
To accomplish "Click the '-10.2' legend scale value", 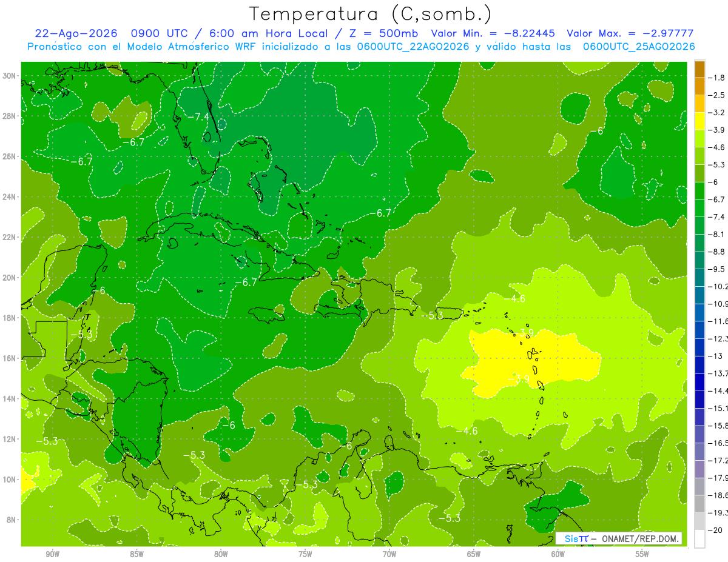I will coord(718,287).
